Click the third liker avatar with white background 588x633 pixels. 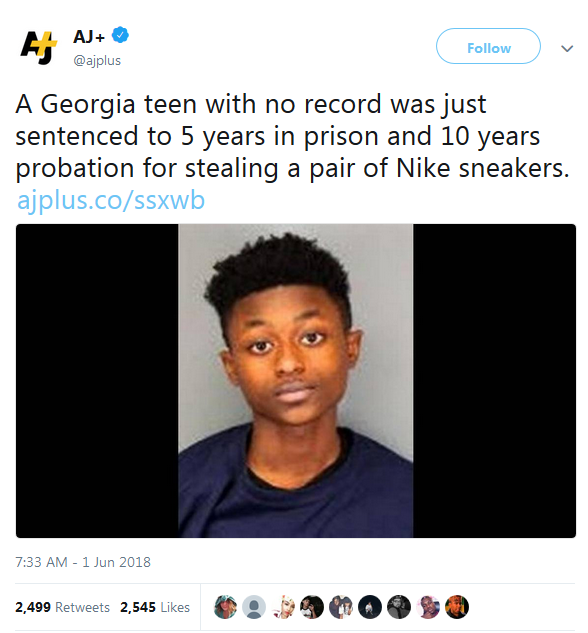283,607
